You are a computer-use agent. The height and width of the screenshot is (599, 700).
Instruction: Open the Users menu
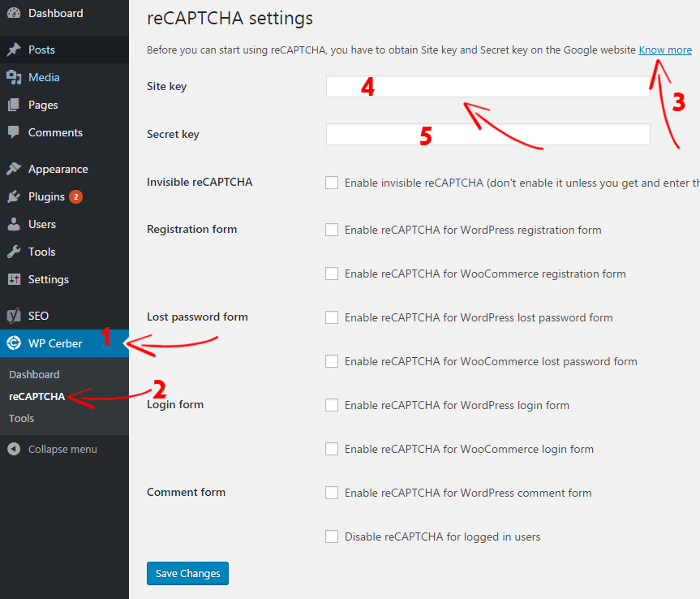[x=64, y=224]
